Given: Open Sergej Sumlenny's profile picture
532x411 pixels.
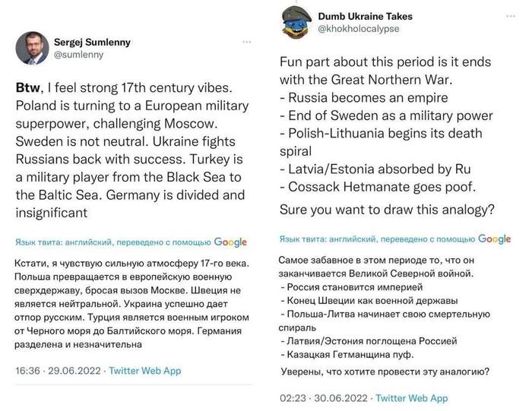Looking at the screenshot, I should (31, 49).
